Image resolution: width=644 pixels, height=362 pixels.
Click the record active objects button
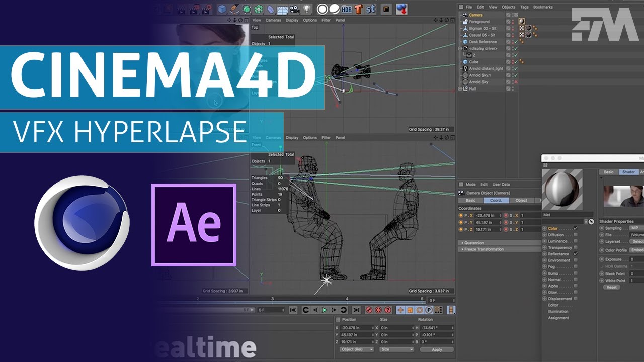tap(369, 310)
